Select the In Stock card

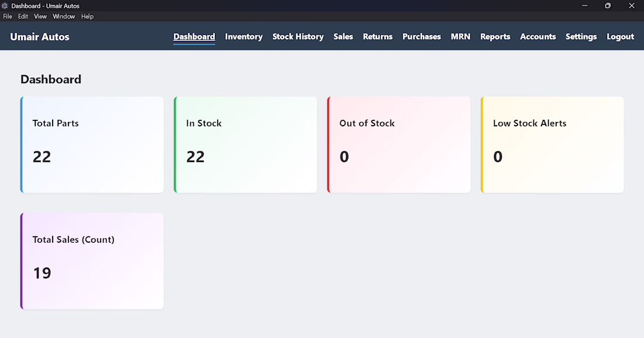pos(245,145)
